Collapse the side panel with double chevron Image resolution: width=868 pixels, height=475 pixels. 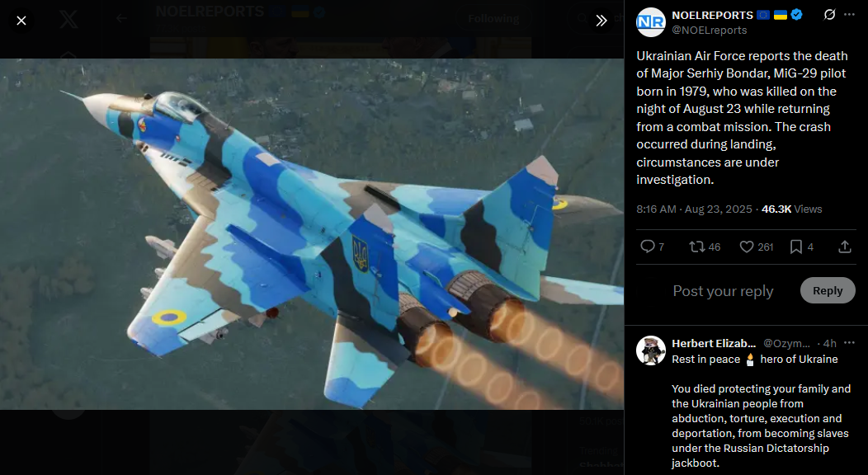pyautogui.click(x=601, y=21)
